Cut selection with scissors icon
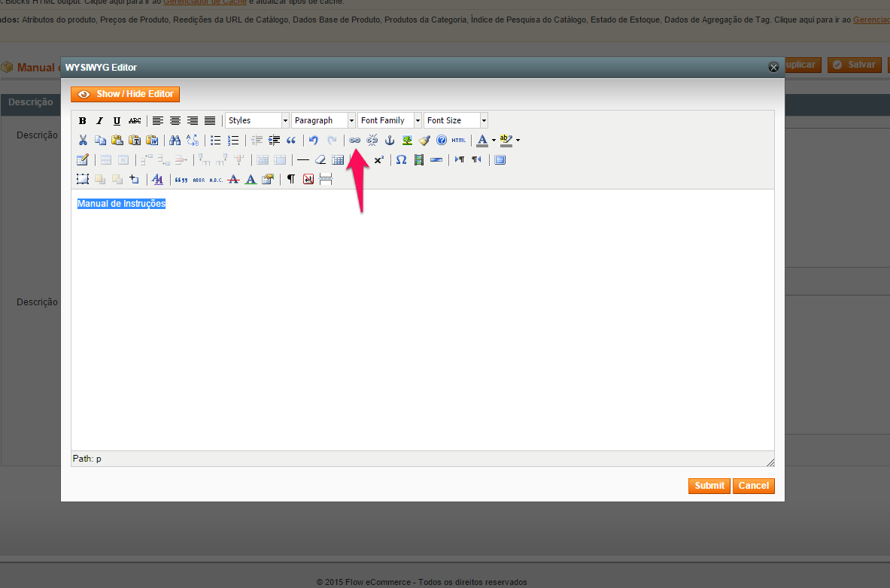The width and height of the screenshot is (890, 588). click(x=83, y=140)
